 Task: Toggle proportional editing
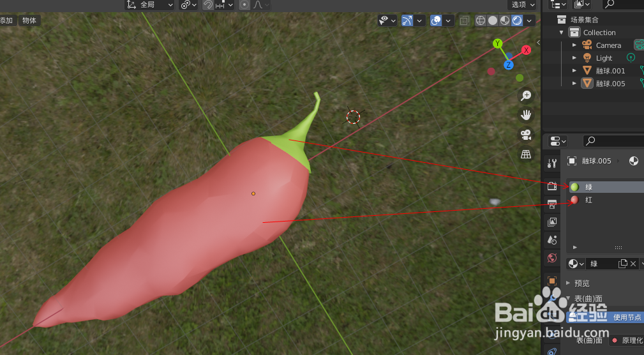click(x=245, y=4)
